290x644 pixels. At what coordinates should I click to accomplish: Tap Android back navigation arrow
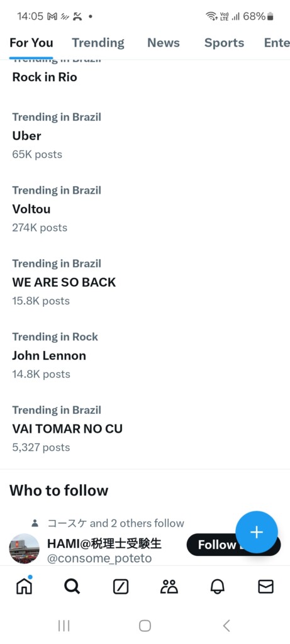click(226, 626)
